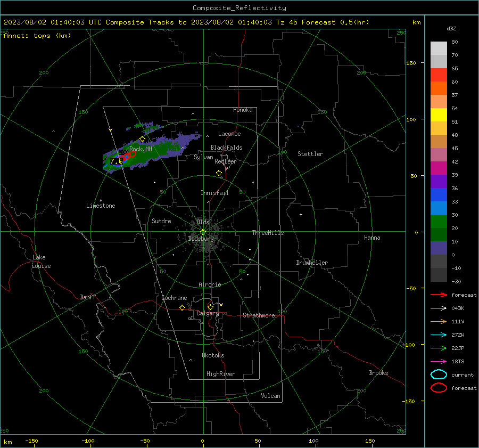Click the Innisfail label
This screenshot has width=479, height=448.
pyautogui.click(x=214, y=193)
